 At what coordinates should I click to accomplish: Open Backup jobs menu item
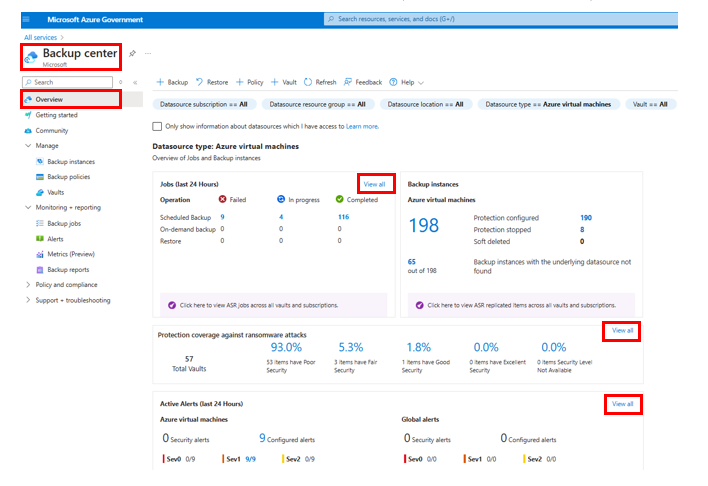point(64,223)
